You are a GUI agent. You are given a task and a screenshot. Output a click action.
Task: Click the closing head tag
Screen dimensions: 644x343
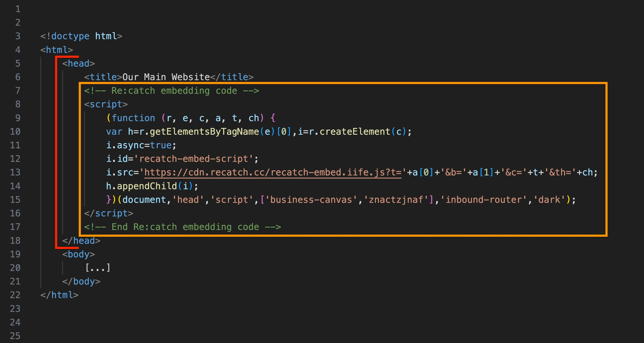point(81,240)
